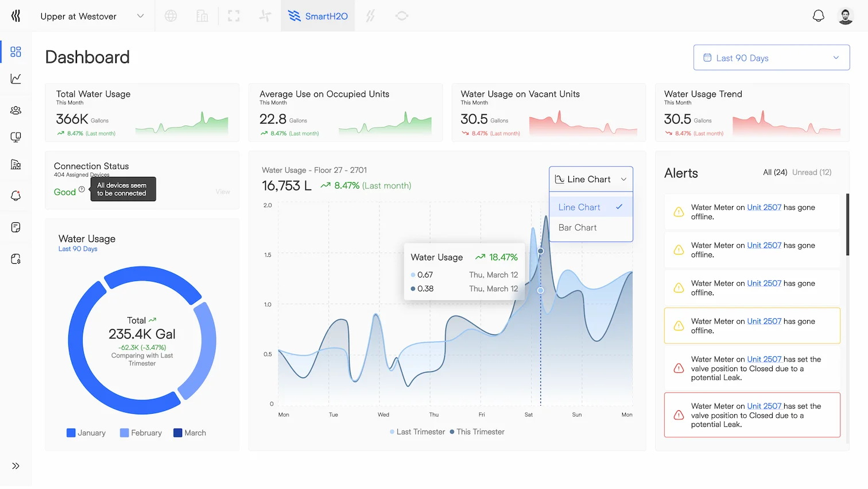Click the Alerts panel scrollbar
The height and width of the screenshot is (489, 868).
[847, 224]
